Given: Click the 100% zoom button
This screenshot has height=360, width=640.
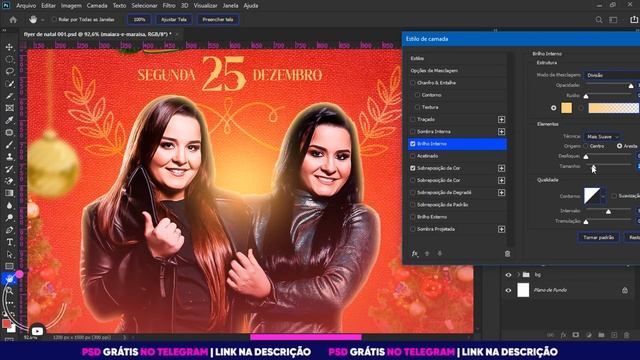Looking at the screenshot, I should tap(139, 20).
